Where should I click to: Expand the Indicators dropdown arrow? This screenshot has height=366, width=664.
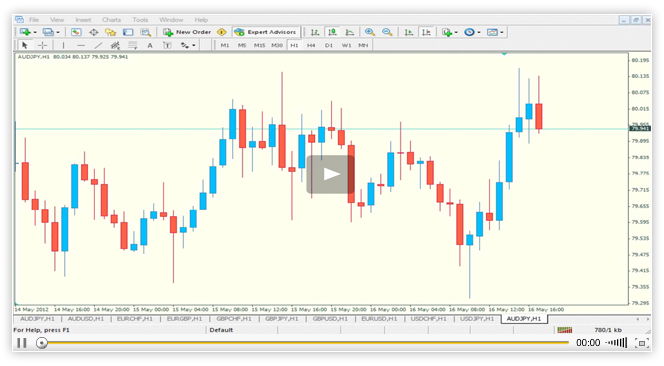point(456,32)
